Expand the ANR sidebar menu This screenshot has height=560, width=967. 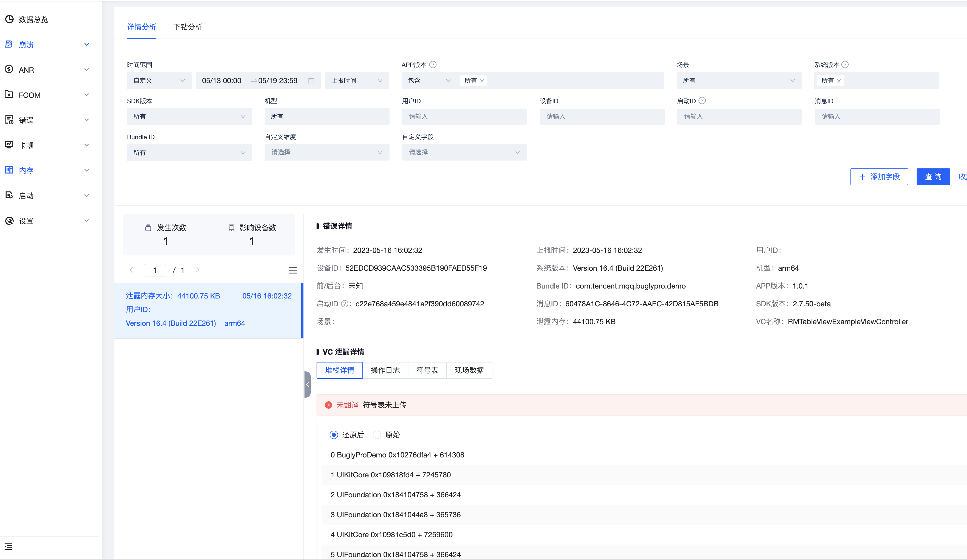point(87,70)
